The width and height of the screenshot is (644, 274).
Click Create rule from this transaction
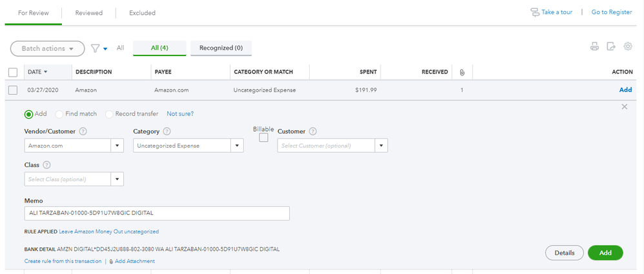pos(63,261)
